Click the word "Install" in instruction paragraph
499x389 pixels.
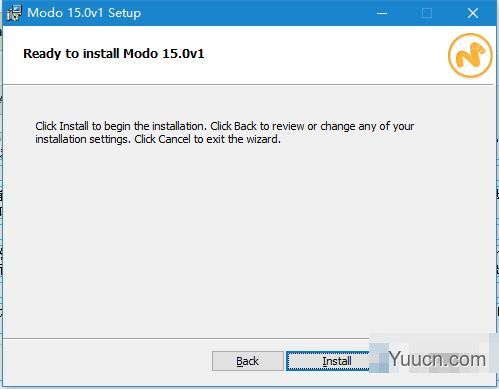coord(74,126)
